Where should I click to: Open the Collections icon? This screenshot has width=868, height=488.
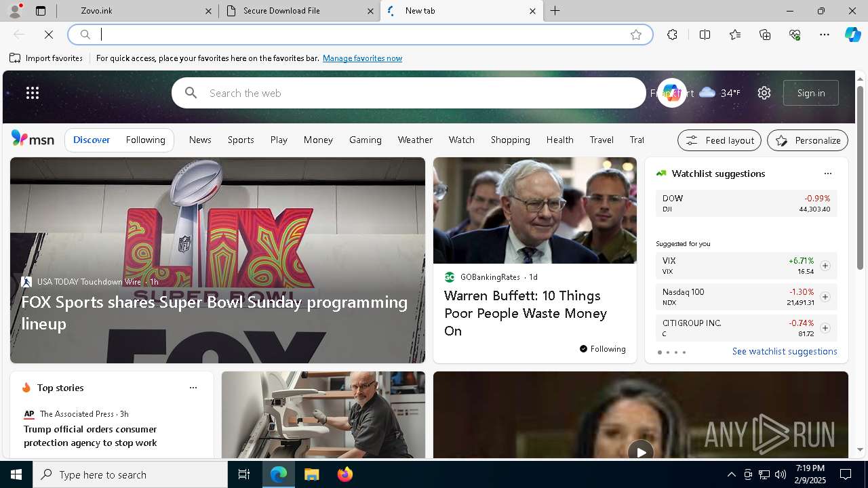pyautogui.click(x=765, y=35)
